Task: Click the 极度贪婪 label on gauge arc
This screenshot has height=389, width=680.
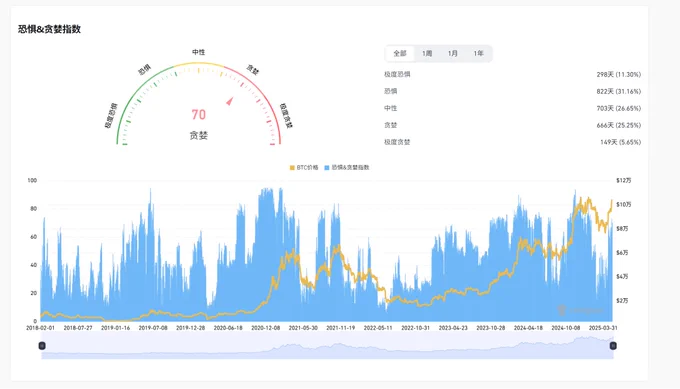Action: pyautogui.click(x=286, y=115)
